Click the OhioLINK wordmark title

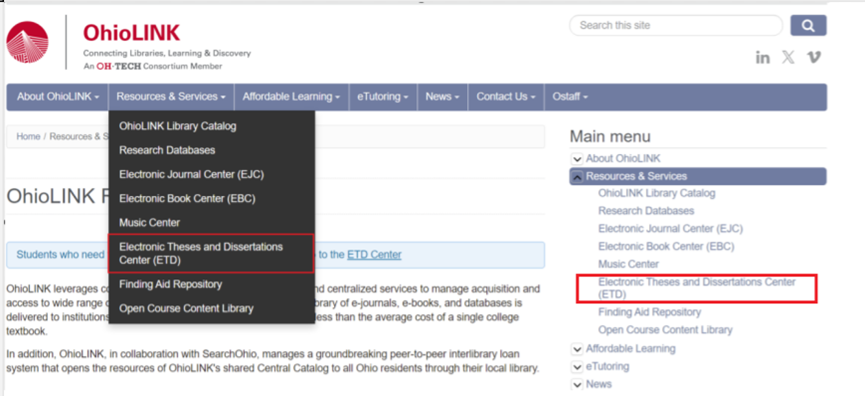[x=131, y=33]
